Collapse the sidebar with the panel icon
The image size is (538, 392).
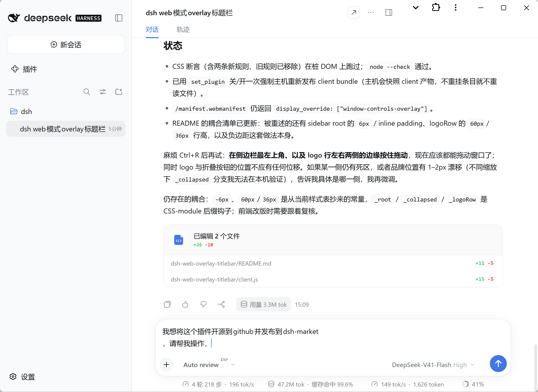click(x=119, y=18)
